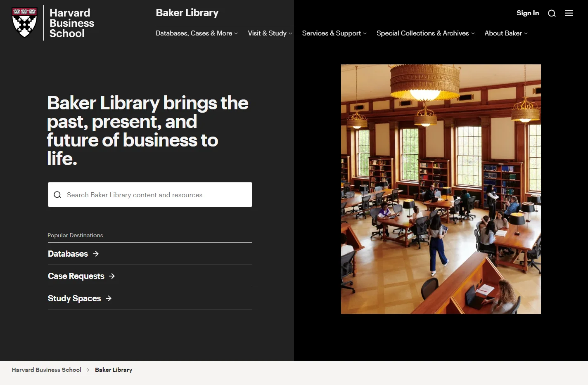
Task: Expand the Visit & Study menu
Action: 270,33
